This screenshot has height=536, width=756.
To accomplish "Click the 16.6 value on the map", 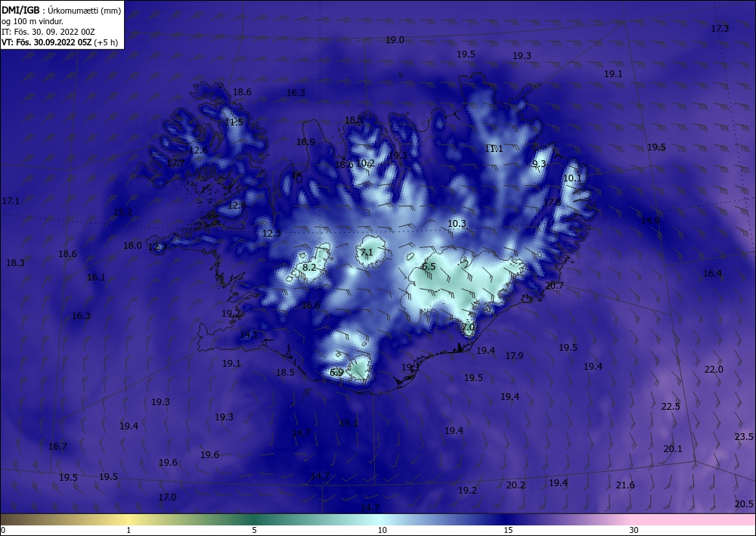I will point(311,305).
